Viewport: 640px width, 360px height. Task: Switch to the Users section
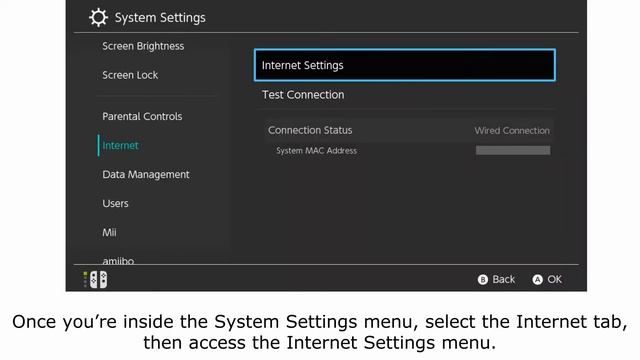click(x=115, y=204)
